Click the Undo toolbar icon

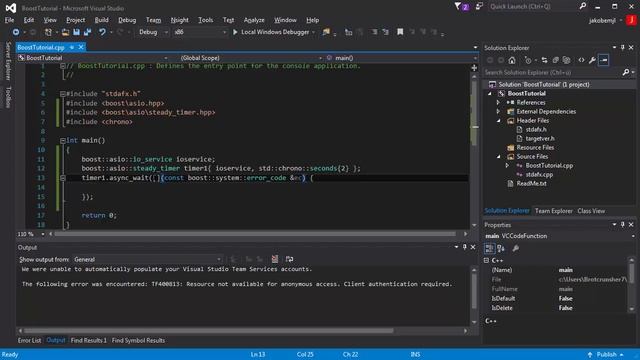click(x=102, y=32)
